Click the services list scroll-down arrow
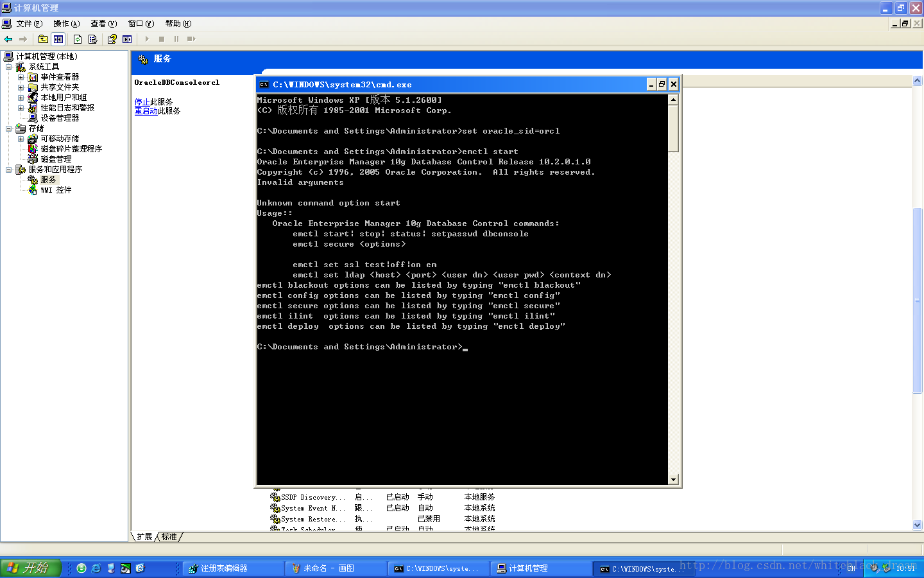Image resolution: width=924 pixels, height=578 pixels. pos(917,525)
